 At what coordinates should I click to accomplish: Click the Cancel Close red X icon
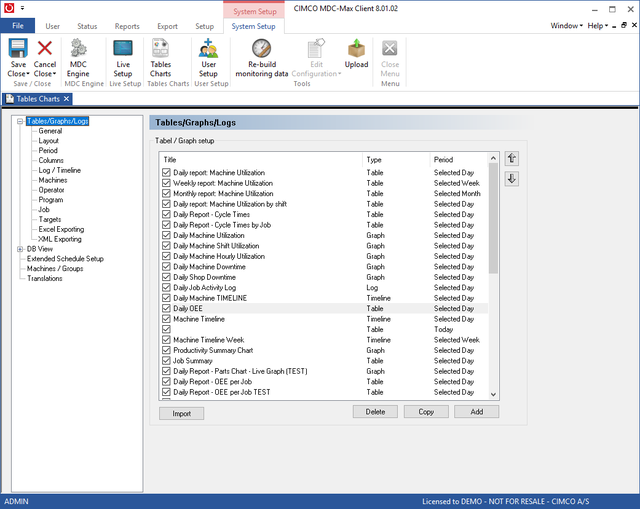click(45, 48)
